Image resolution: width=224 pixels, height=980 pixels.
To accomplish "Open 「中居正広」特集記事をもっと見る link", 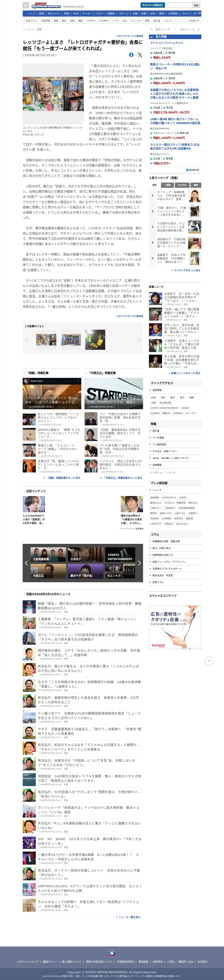I will [123, 478].
